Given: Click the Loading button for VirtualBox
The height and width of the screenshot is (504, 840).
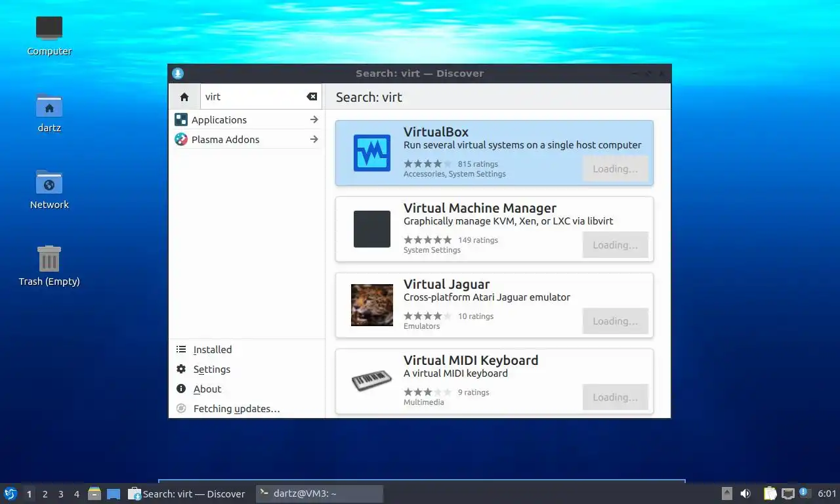Looking at the screenshot, I should pyautogui.click(x=615, y=169).
